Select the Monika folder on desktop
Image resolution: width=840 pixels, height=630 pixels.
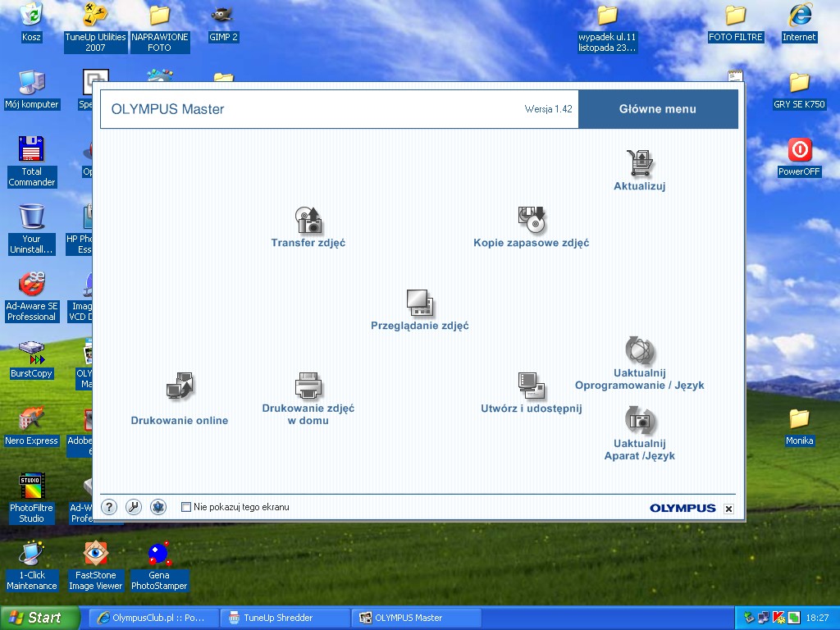pos(799,426)
